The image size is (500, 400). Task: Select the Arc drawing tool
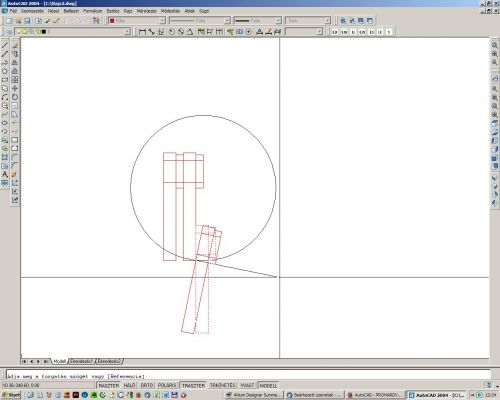coord(5,97)
